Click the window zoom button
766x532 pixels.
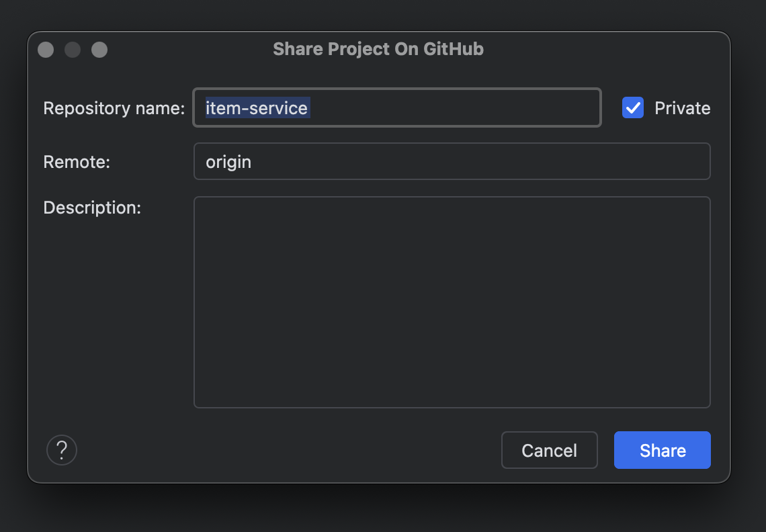click(99, 50)
